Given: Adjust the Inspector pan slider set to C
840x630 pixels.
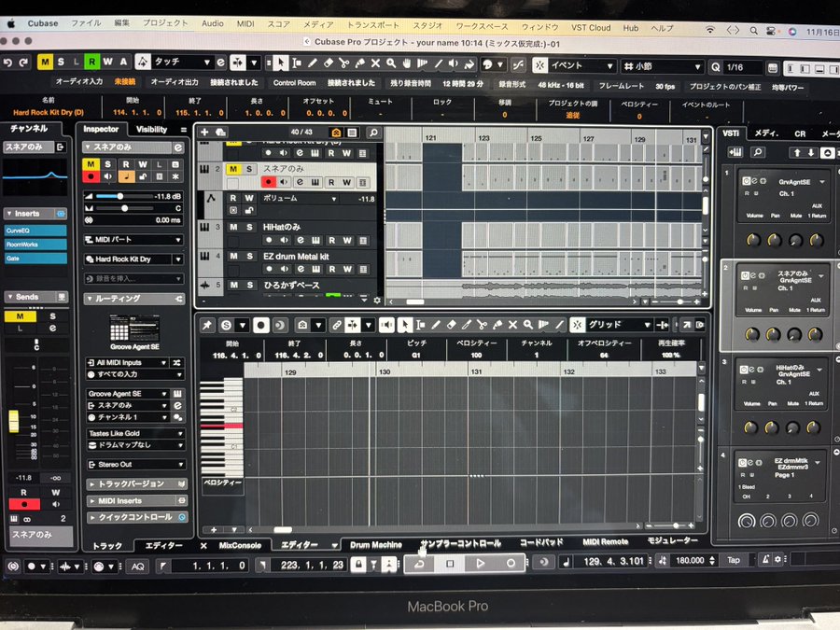Looking at the screenshot, I should 123,208.
